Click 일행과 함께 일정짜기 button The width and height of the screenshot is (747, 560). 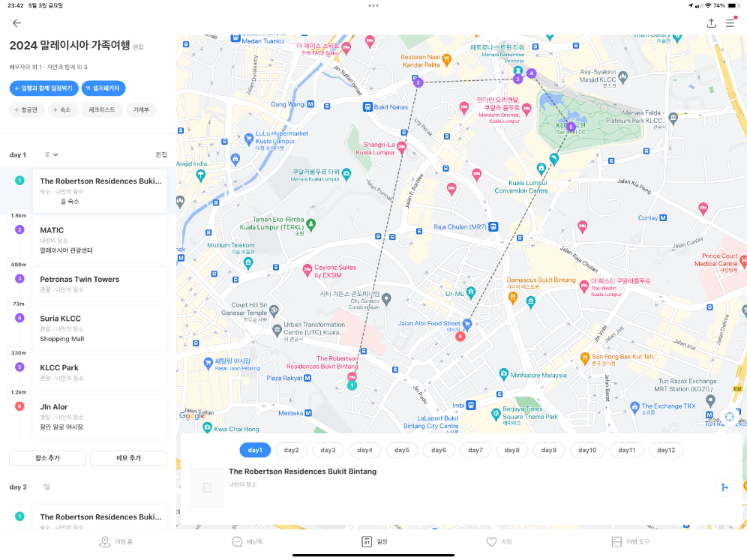[x=43, y=88]
